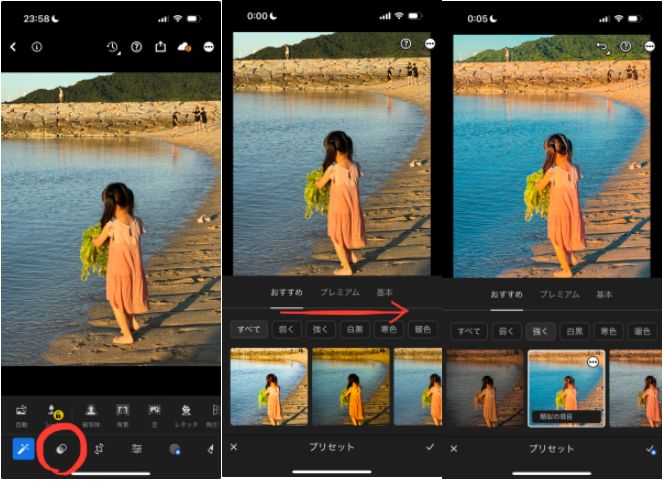Pick third preset thumbnail on 0:00 screen

pos(418,386)
